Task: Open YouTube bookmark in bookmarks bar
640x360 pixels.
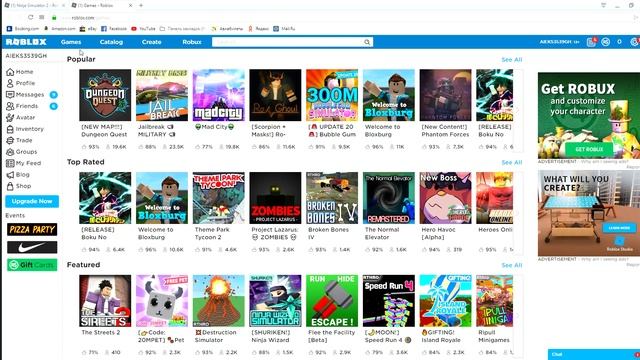Action: (143, 29)
